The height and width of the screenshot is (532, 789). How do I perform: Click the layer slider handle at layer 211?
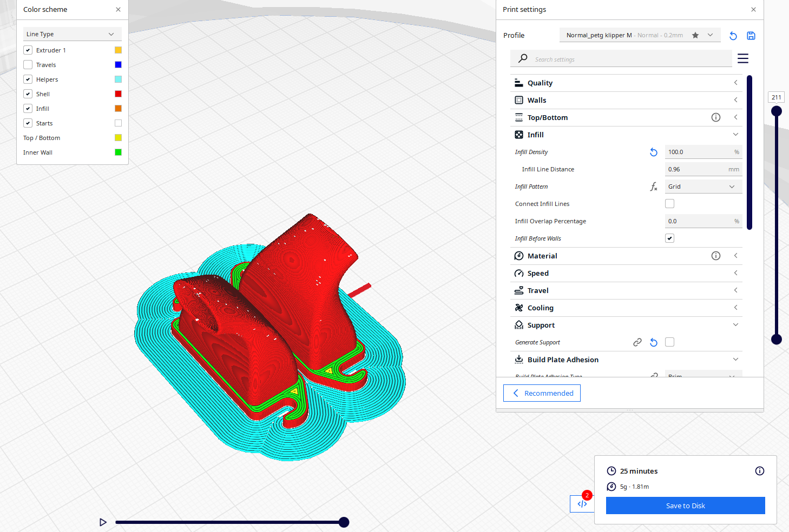(777, 110)
